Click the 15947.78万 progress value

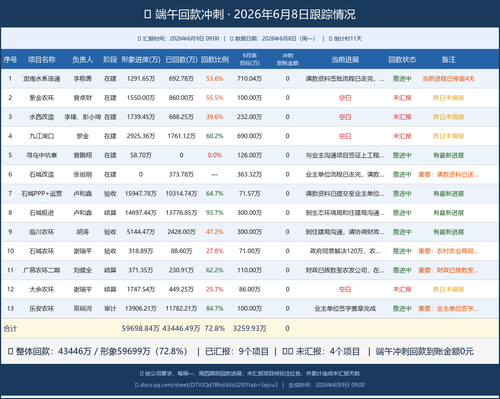[141, 194]
